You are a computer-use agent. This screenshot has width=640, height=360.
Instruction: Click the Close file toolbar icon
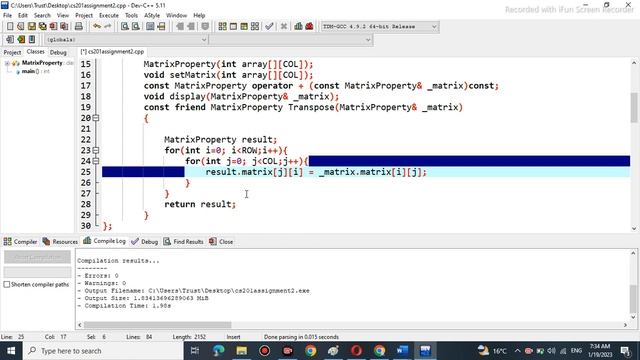tap(53, 27)
